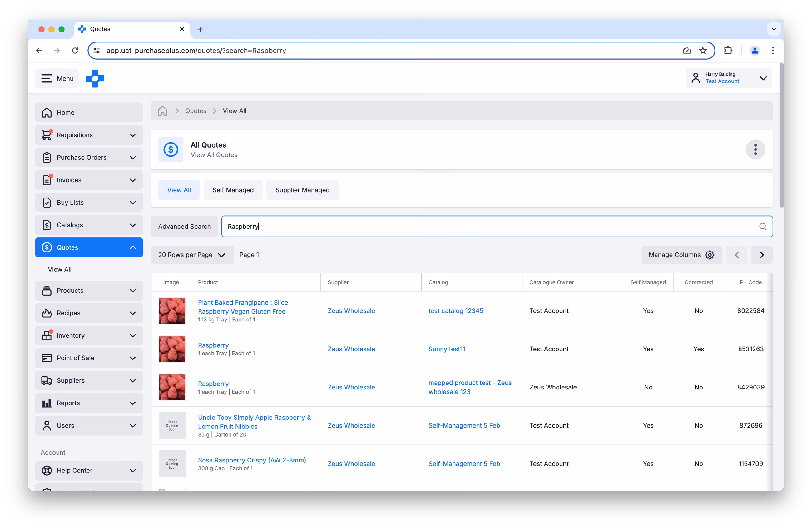Viewport: 812px width, 528px height.
Task: Open Uncle Toby Simply Apple Raspberry link
Action: point(255,422)
